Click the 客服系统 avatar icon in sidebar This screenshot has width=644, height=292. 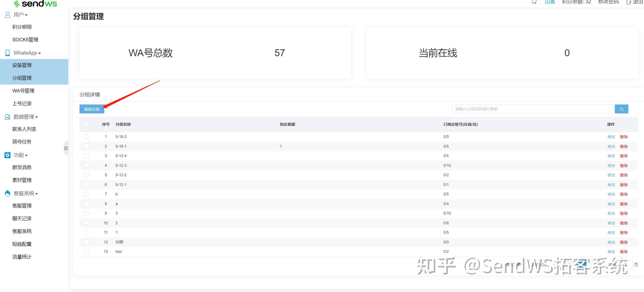7,193
